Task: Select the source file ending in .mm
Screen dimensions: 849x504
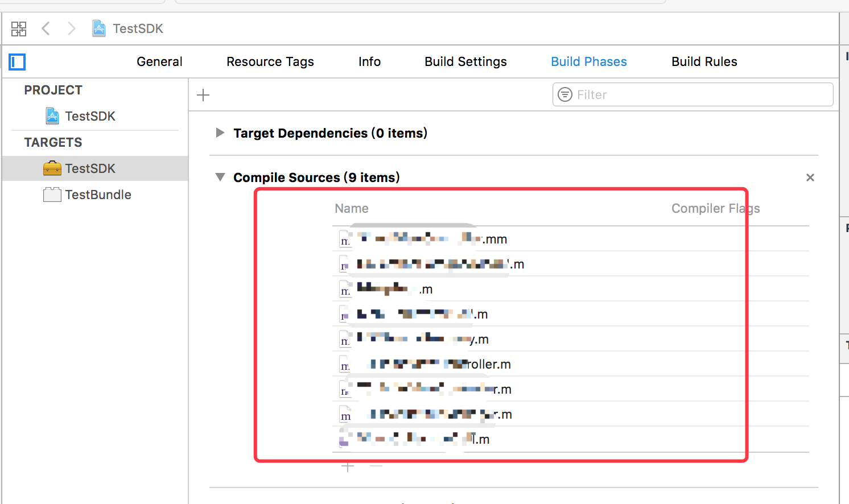Action: 571,239
